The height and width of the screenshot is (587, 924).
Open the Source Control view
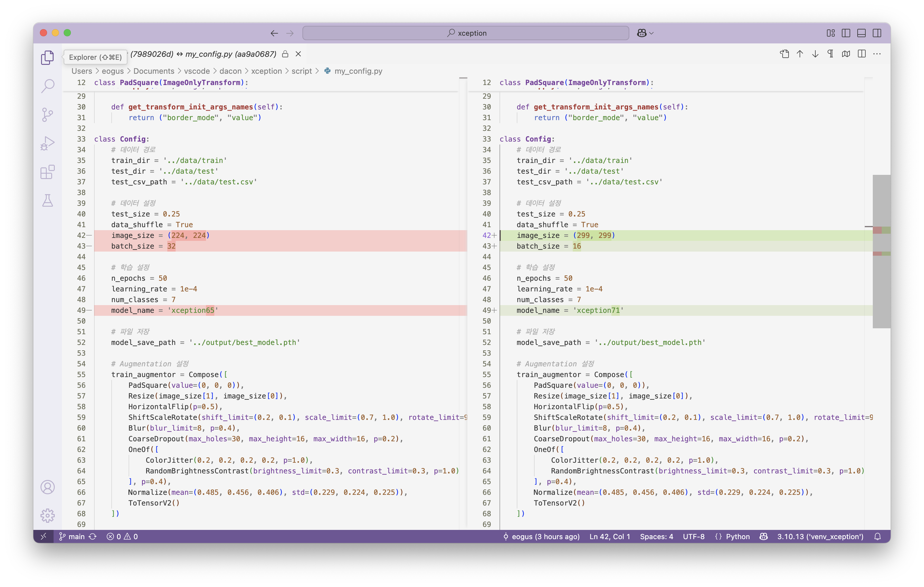coord(48,115)
